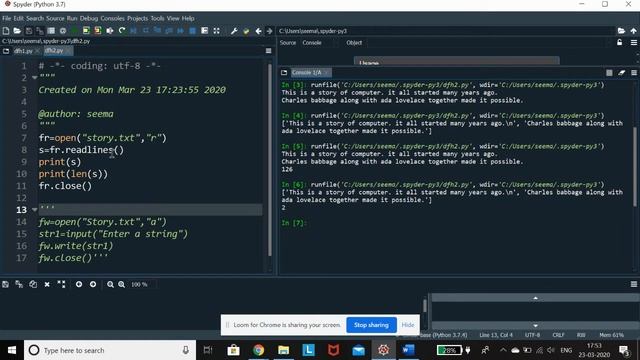Viewport: 640px width, 360px height.
Task: Switch to the dfh1.py editor tab
Action: [23, 51]
